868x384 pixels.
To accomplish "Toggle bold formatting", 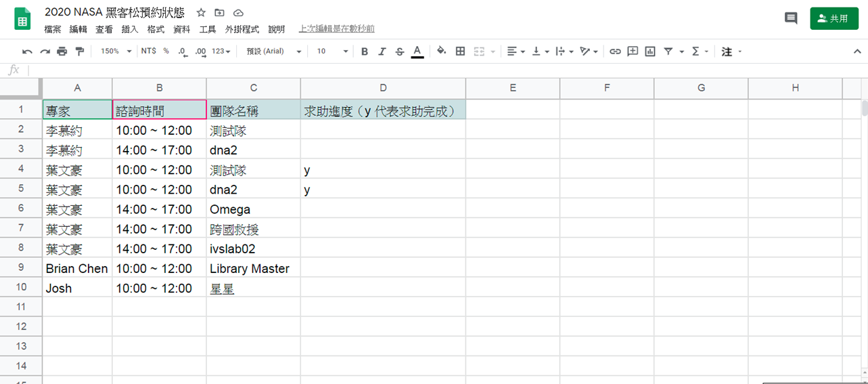I will click(x=365, y=51).
